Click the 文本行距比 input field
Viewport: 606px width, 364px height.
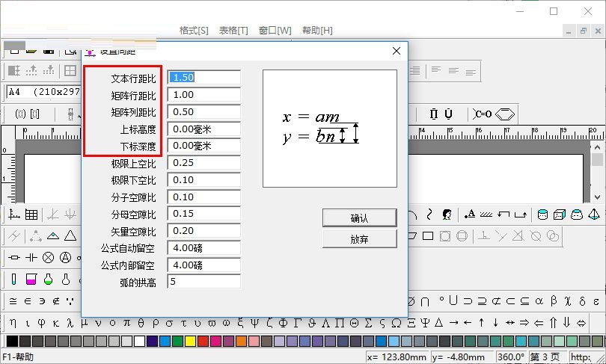[203, 77]
